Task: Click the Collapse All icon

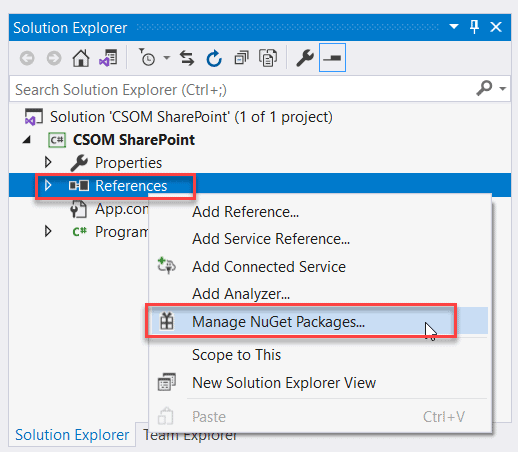Action: pyautogui.click(x=241, y=58)
